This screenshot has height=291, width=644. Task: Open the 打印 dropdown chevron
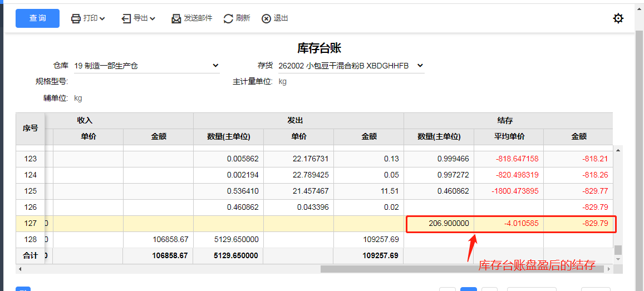[102, 18]
